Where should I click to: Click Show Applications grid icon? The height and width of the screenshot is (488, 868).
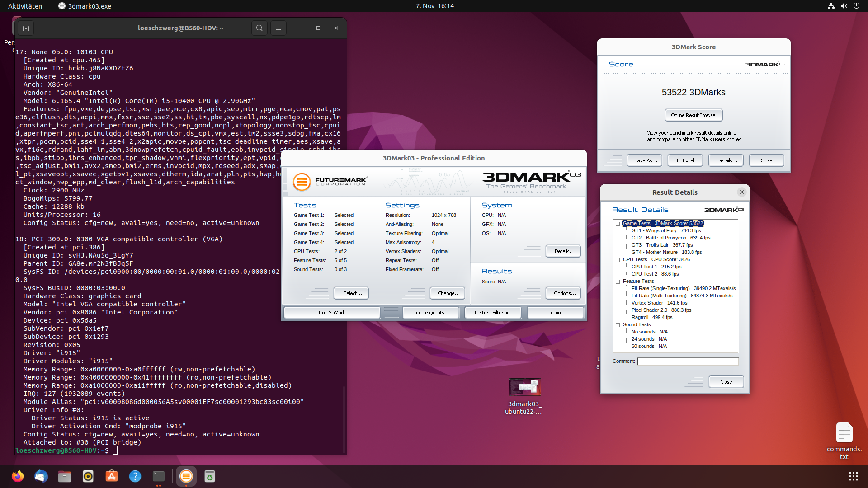click(x=853, y=476)
